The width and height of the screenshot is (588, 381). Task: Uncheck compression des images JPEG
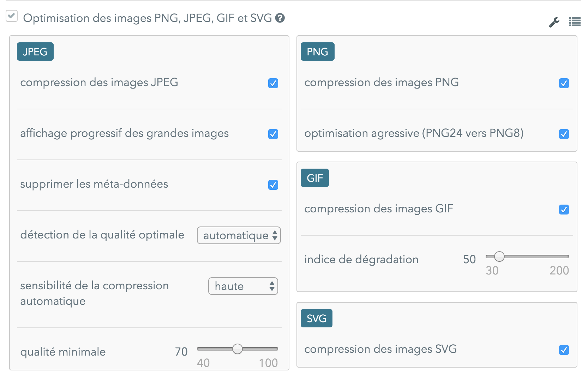pyautogui.click(x=273, y=83)
